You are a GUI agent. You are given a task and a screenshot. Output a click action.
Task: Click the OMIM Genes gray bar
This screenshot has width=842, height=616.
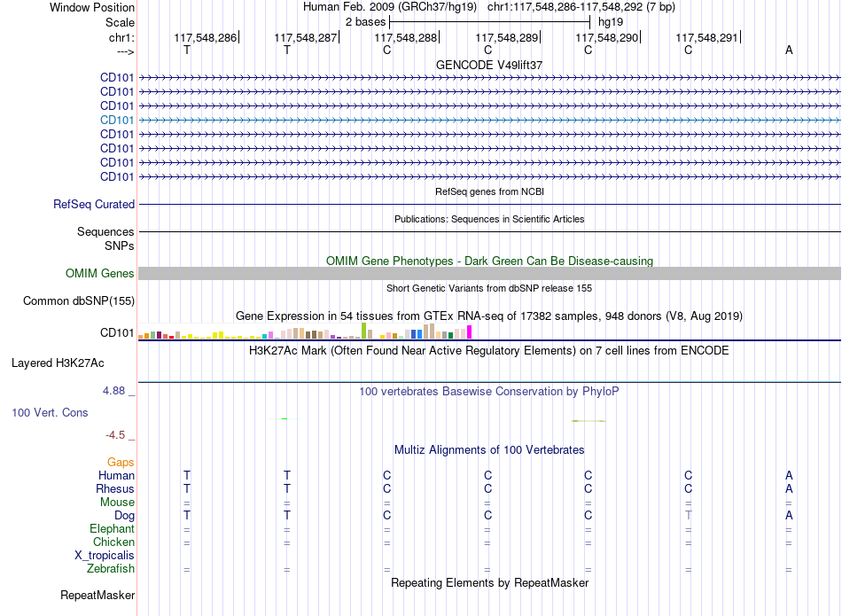point(489,273)
